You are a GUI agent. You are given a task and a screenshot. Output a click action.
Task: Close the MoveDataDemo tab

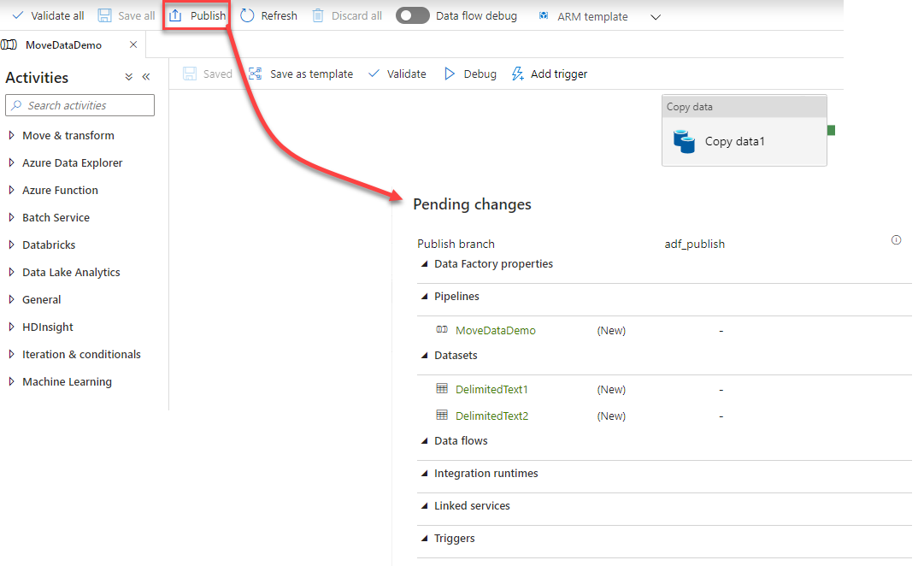[132, 44]
